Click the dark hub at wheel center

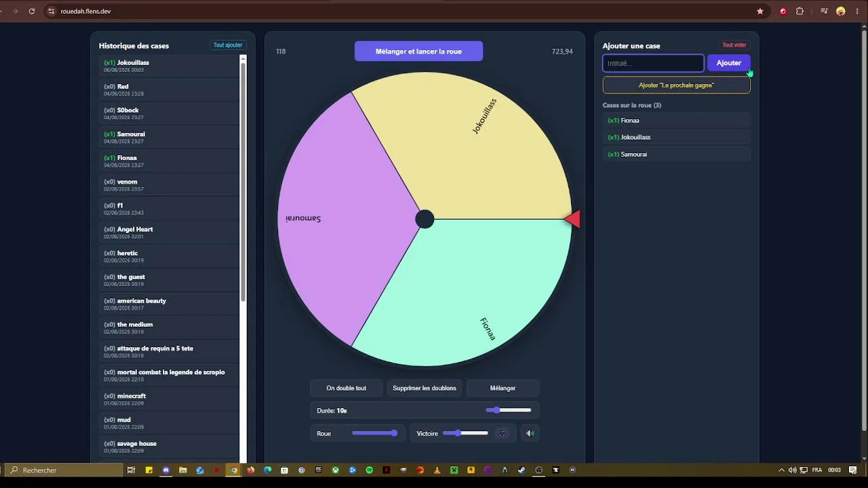425,219
